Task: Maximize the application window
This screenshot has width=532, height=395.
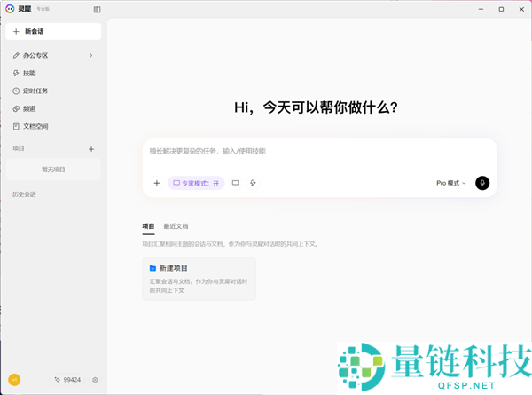Action: 501,9
